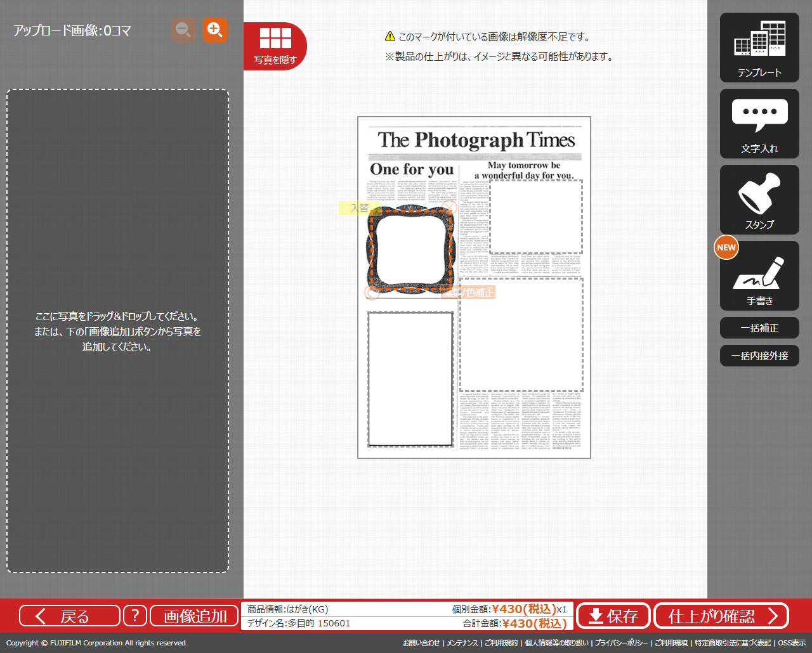Click 画像追加 to add images
Screen dimensions: 812x653
(195, 616)
